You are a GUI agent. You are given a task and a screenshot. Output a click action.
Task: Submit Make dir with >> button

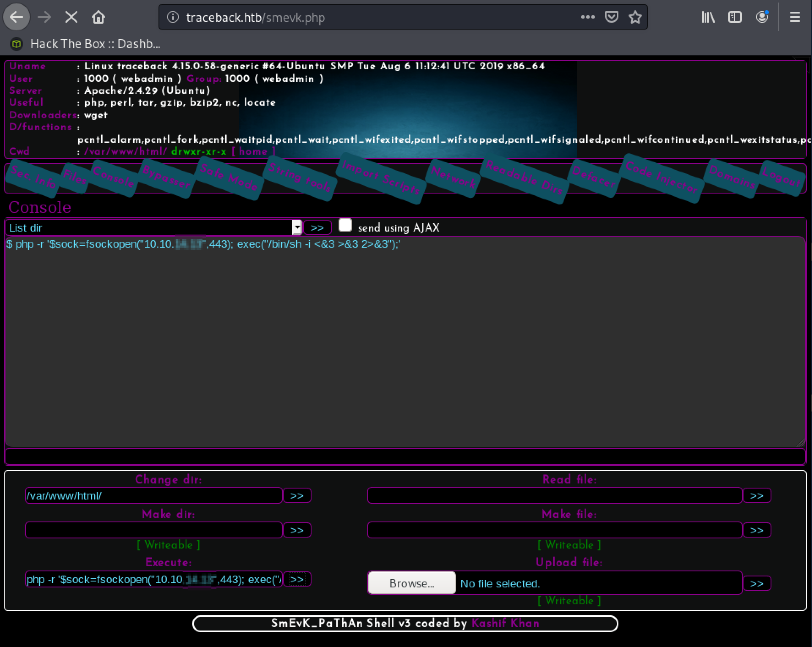pyautogui.click(x=297, y=530)
